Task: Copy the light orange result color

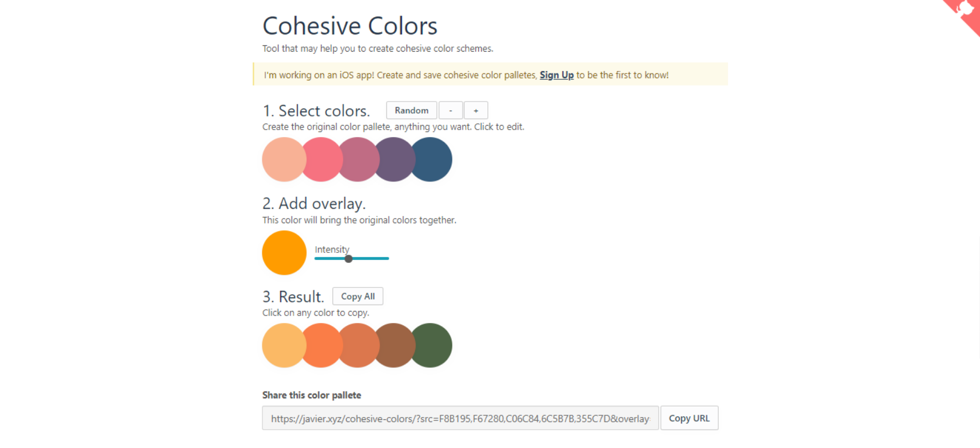Action: [x=281, y=345]
